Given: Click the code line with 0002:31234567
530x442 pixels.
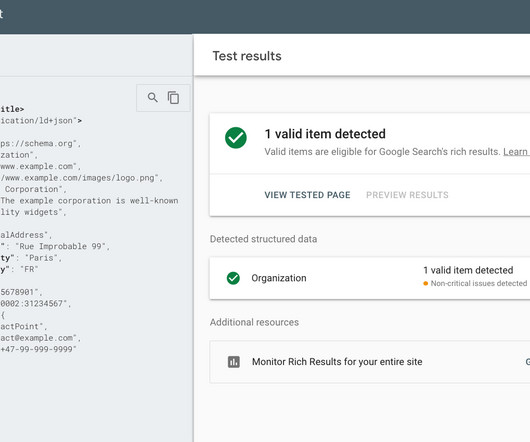Looking at the screenshot, I should click(x=35, y=303).
